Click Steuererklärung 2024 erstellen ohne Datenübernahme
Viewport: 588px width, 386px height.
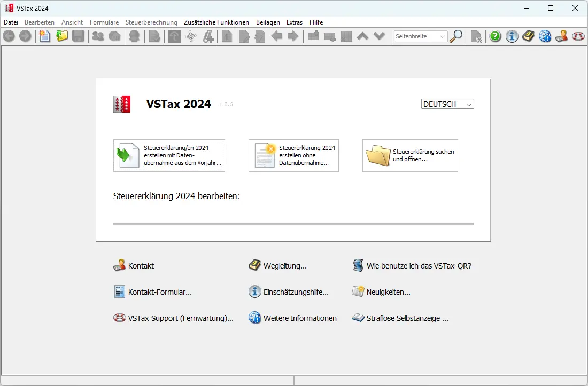(x=293, y=155)
